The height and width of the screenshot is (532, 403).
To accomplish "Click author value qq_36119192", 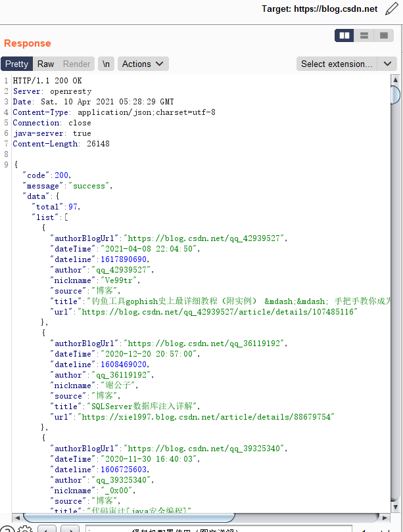I will click(x=121, y=375).
